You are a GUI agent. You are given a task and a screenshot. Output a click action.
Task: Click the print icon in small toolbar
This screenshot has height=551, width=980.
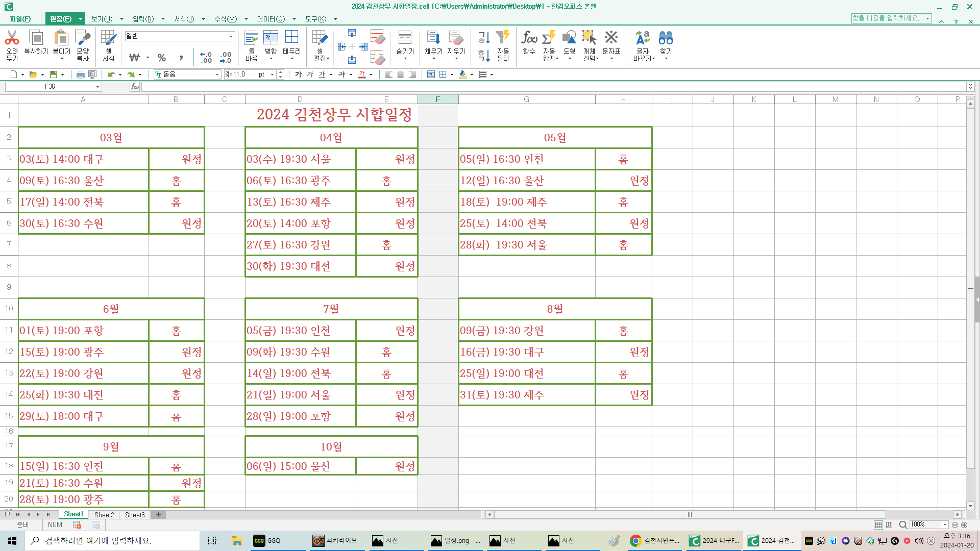click(80, 74)
